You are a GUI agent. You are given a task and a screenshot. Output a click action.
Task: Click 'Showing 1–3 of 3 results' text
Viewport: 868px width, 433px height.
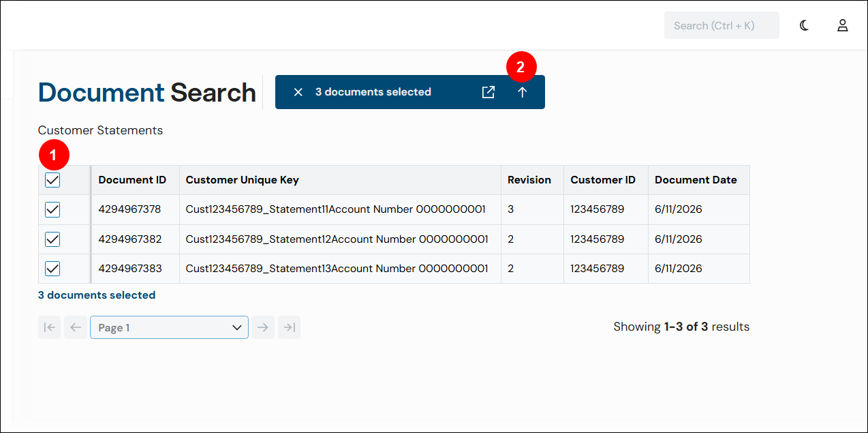coord(681,327)
